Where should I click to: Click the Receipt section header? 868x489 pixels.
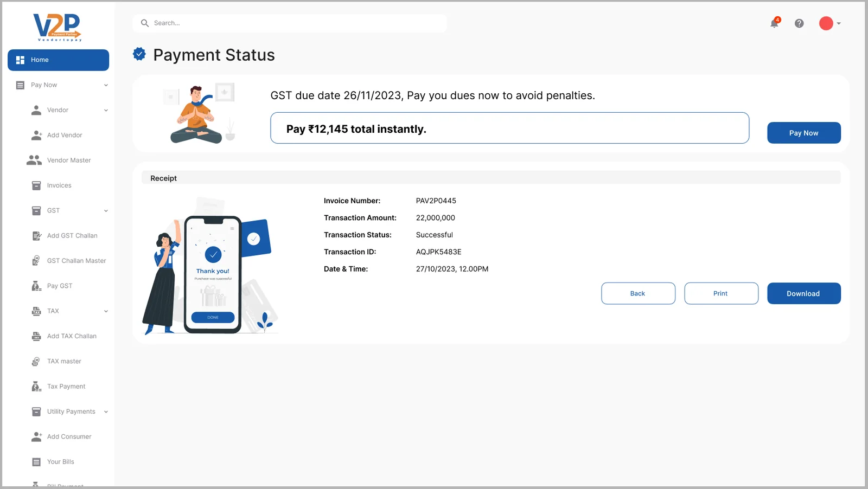[x=491, y=178]
